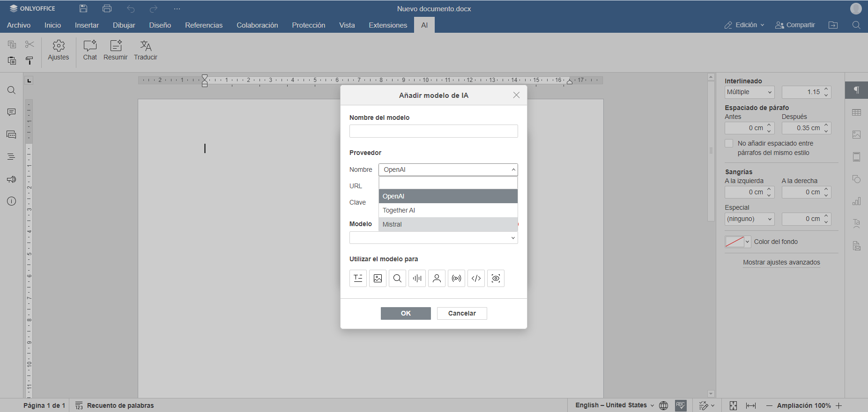Switch to the Referencias tab

pos(204,25)
